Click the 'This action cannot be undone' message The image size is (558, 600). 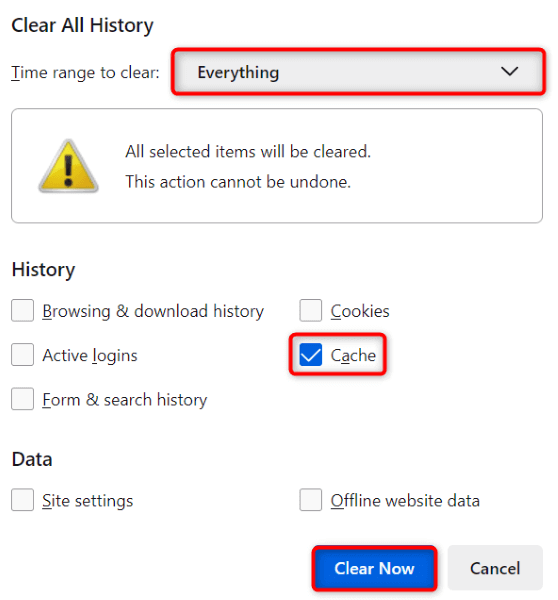click(238, 182)
